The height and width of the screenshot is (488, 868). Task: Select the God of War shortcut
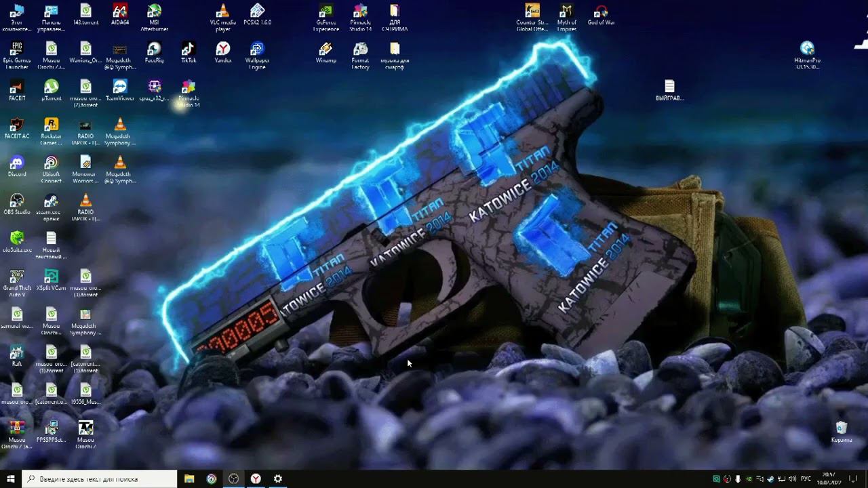(601, 15)
